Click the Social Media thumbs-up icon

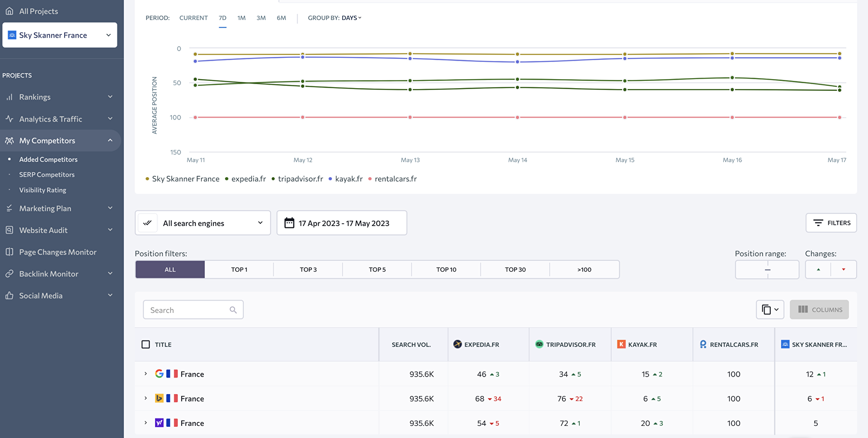pyautogui.click(x=9, y=295)
